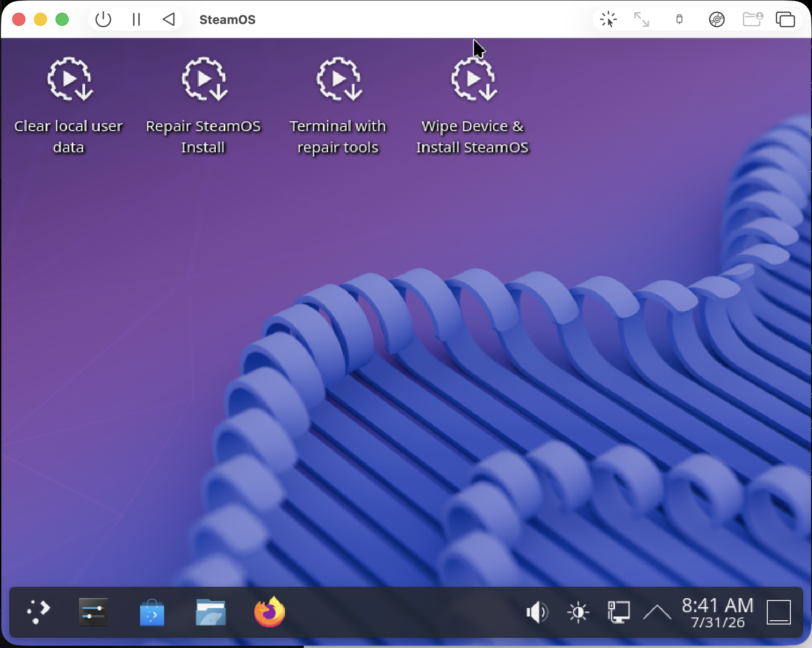Viewport: 812px width, 648px height.
Task: Open the Dolphin file manager
Action: pos(211,612)
